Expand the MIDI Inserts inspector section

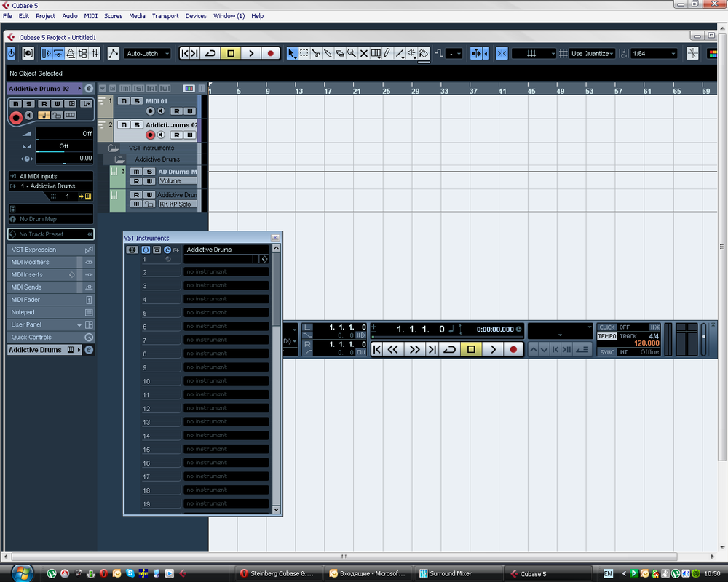pyautogui.click(x=51, y=275)
